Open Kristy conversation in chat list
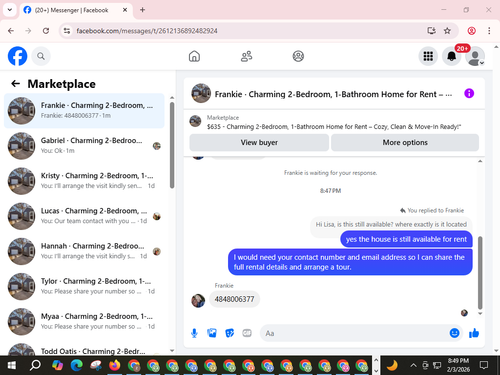The width and height of the screenshot is (500, 375). 84,181
